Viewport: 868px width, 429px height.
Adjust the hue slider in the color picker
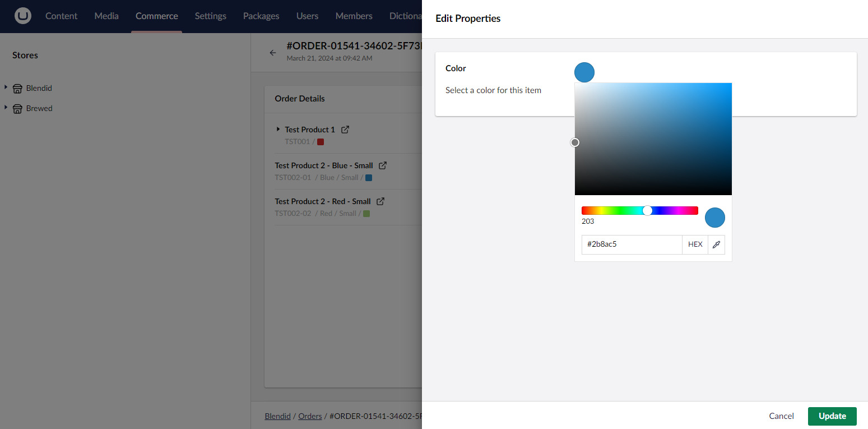pyautogui.click(x=648, y=210)
